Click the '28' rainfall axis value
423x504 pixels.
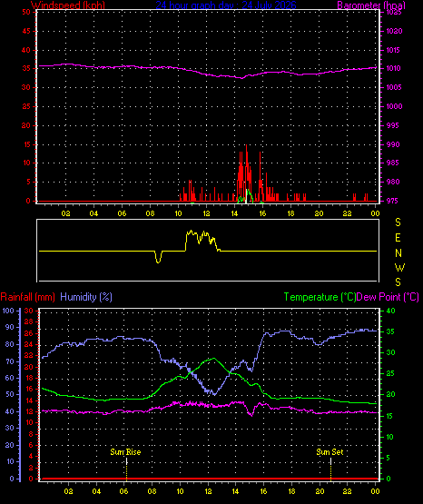pyautogui.click(x=29, y=321)
